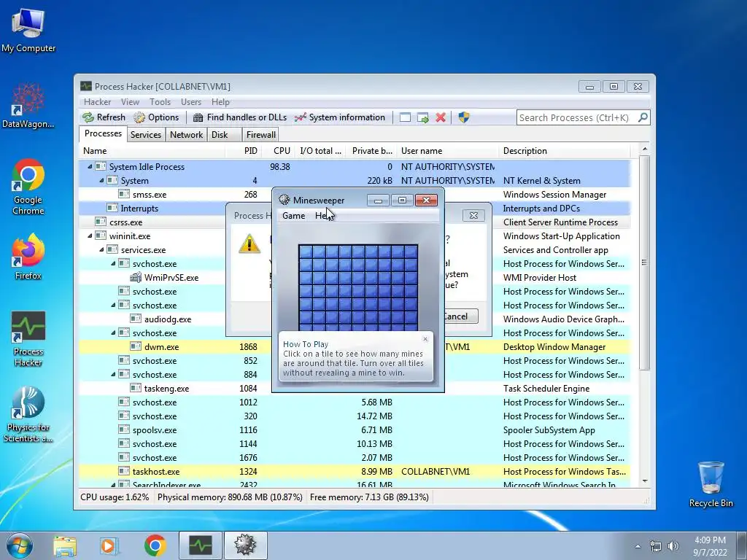Viewport: 747px width, 560px height.
Task: Click the top-left Minesweeper tile
Action: pos(306,252)
